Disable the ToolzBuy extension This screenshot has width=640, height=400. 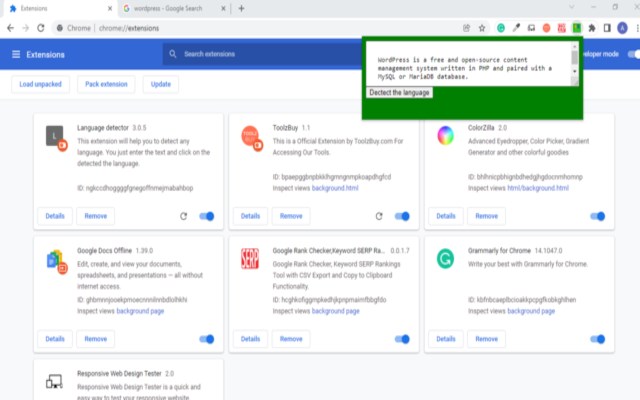tap(402, 216)
